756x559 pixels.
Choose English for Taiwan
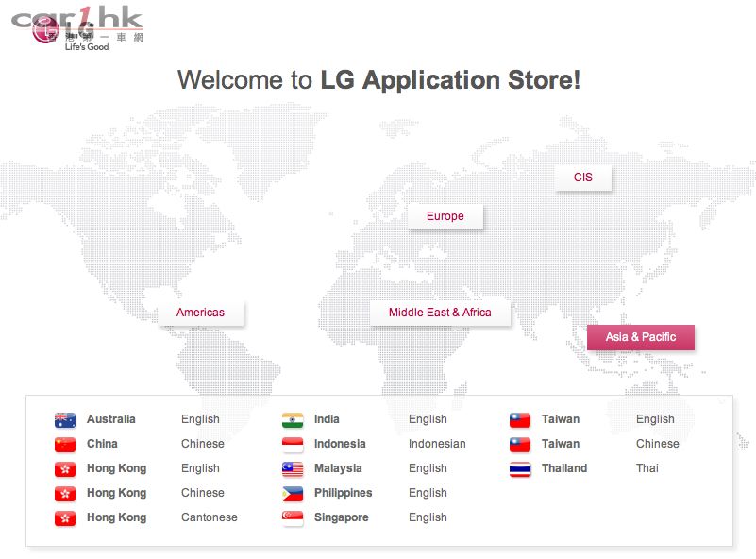pos(655,419)
